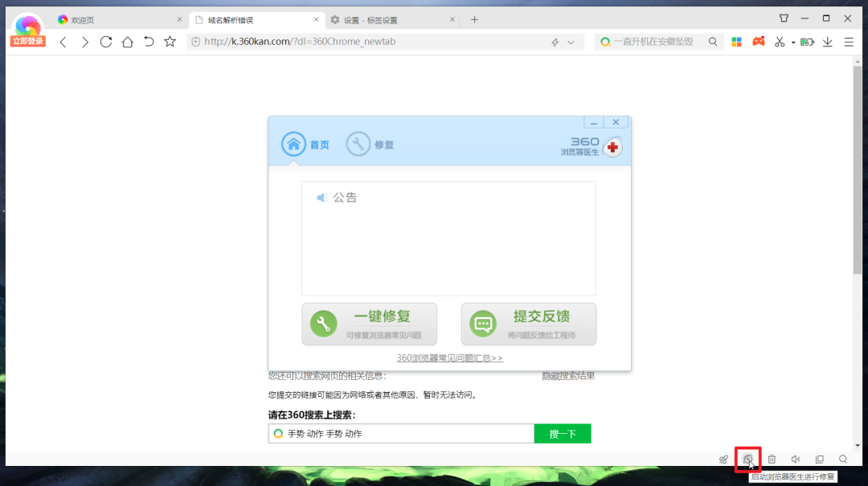The height and width of the screenshot is (486, 868).
Task: Expand the address bar dropdown arrow
Action: [571, 42]
